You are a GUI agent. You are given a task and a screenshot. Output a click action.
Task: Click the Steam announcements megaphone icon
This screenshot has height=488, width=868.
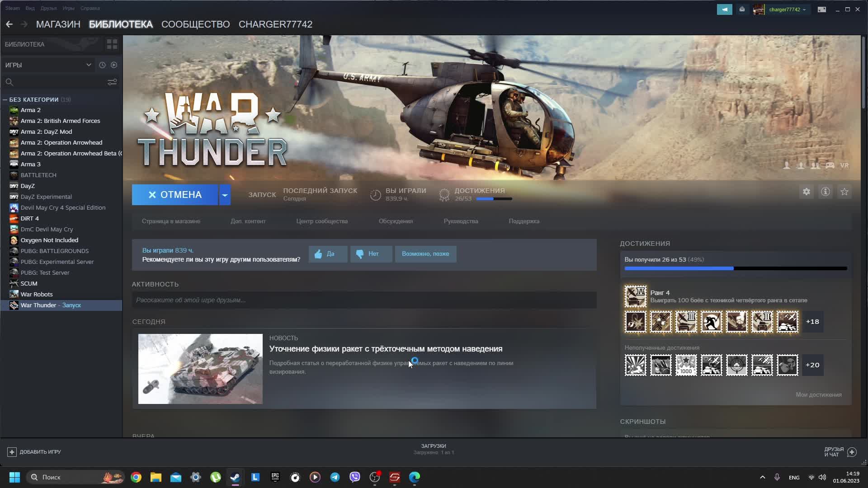pos(724,9)
